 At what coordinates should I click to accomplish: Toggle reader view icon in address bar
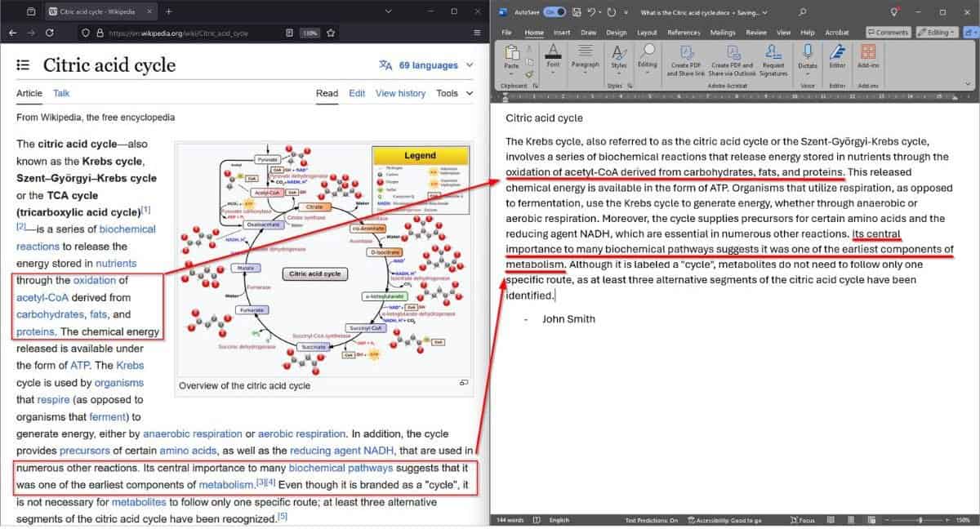click(x=290, y=33)
